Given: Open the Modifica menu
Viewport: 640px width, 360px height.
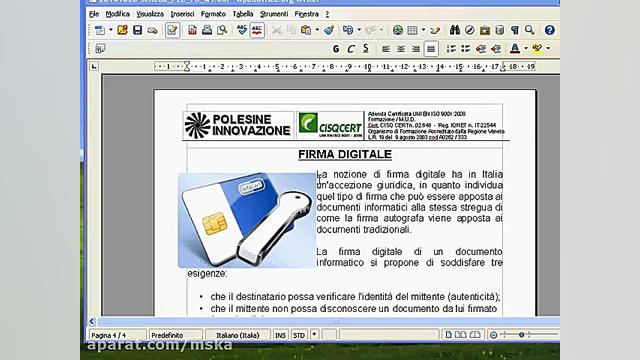Looking at the screenshot, I should point(118,14).
